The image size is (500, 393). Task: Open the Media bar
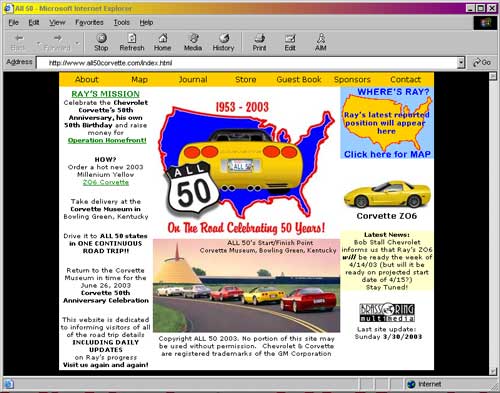[x=193, y=42]
